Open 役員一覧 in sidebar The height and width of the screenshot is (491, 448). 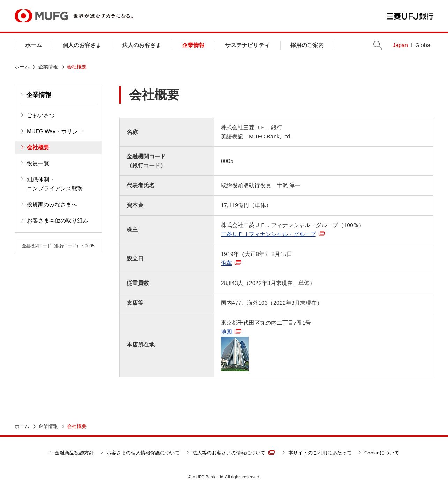pyautogui.click(x=38, y=164)
